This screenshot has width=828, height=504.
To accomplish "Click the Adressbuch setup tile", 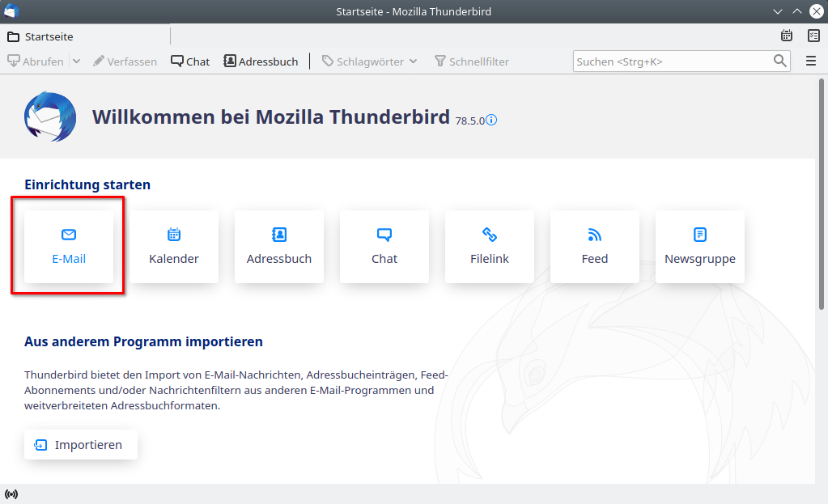I will coord(279,247).
